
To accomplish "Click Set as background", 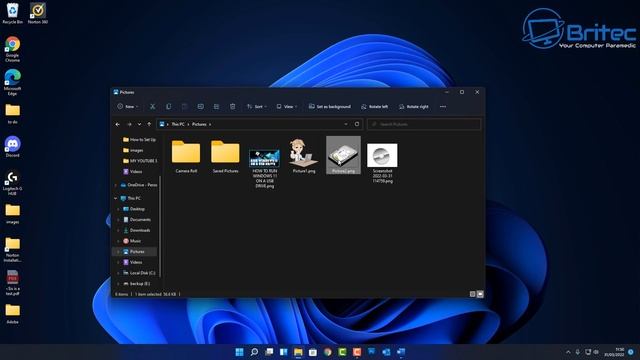I will pyautogui.click(x=330, y=107).
